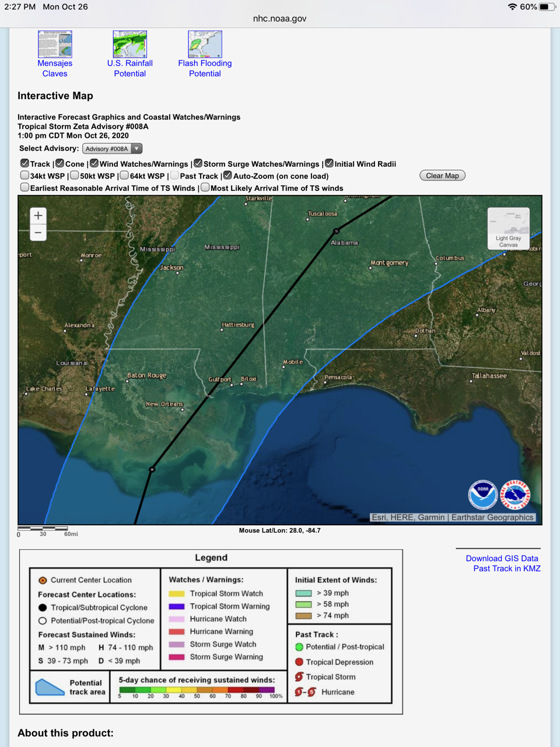Click the > 74 mph wind extent swatch
This screenshot has height=747, width=560.
click(303, 616)
